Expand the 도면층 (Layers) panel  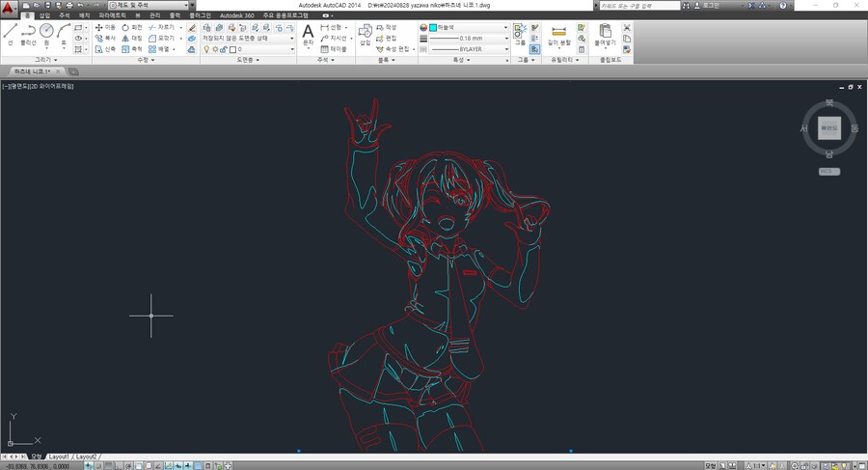click(248, 60)
